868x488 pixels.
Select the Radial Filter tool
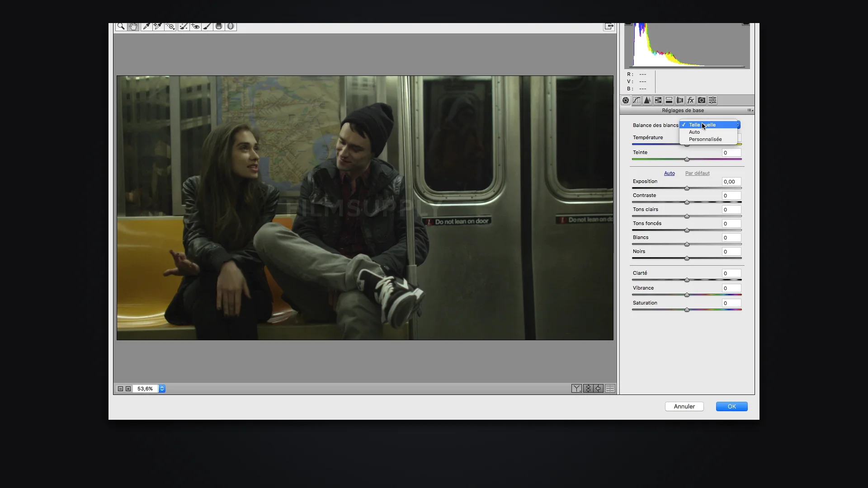coord(231,26)
